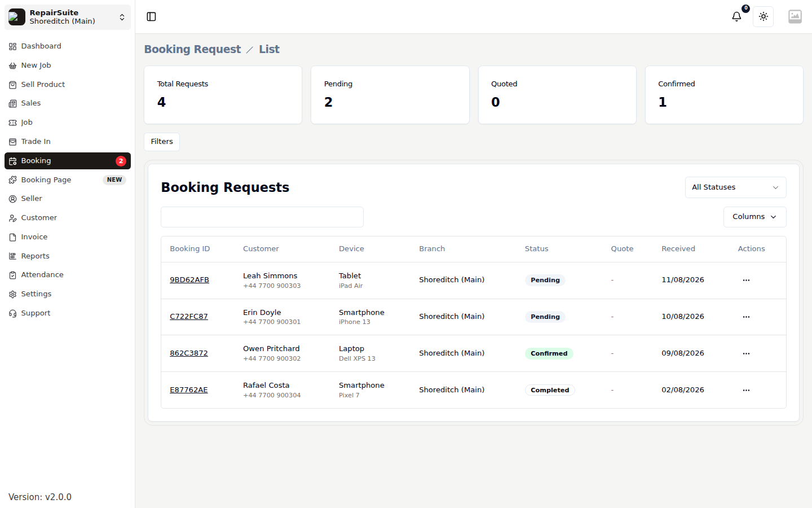
Task: Click the Seller user icon
Action: click(x=12, y=199)
